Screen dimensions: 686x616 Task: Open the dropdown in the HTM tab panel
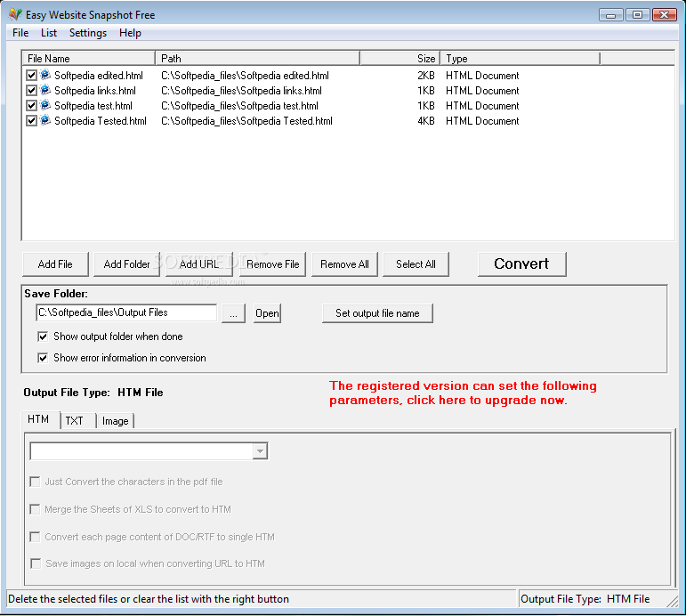click(x=260, y=451)
